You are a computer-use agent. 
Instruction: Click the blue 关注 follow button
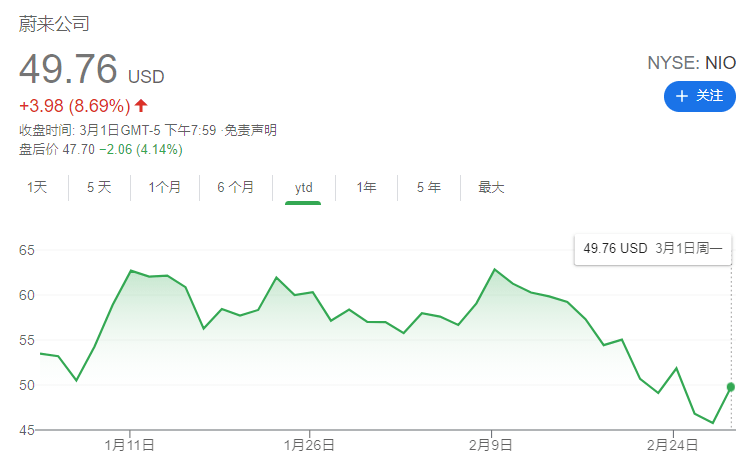(699, 96)
